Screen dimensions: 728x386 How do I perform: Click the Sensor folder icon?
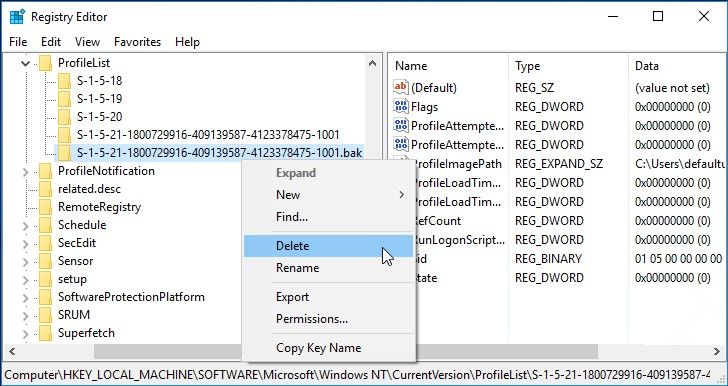click(46, 261)
